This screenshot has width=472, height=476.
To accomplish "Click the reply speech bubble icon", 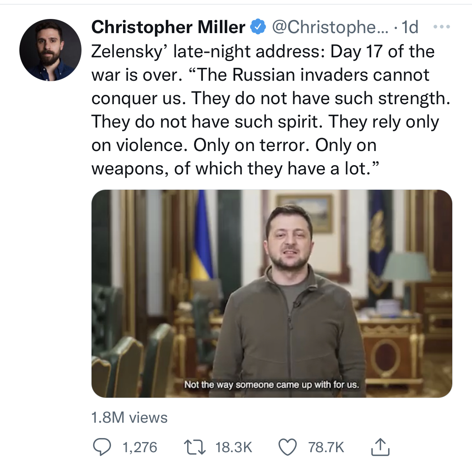I will pos(102,447).
